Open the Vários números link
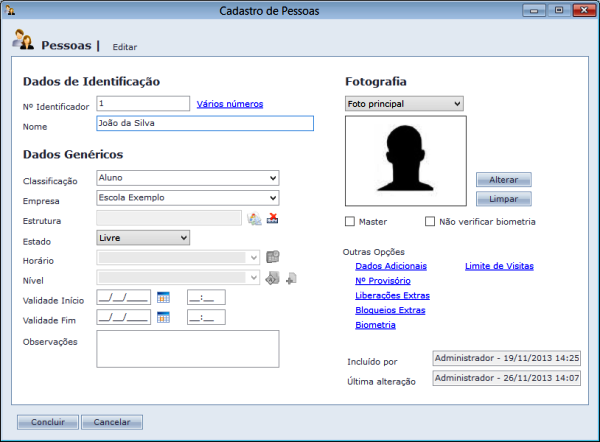The height and width of the screenshot is (442, 600). (x=230, y=103)
